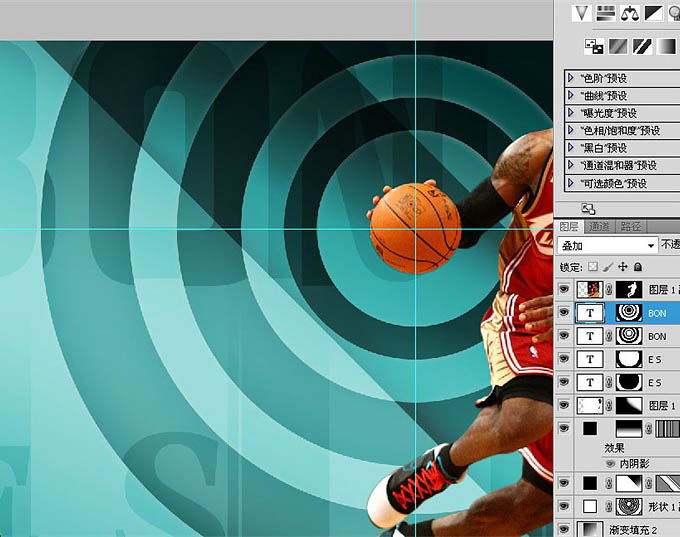Toggle the 内阴影 inner shadow effect eye

(x=611, y=464)
